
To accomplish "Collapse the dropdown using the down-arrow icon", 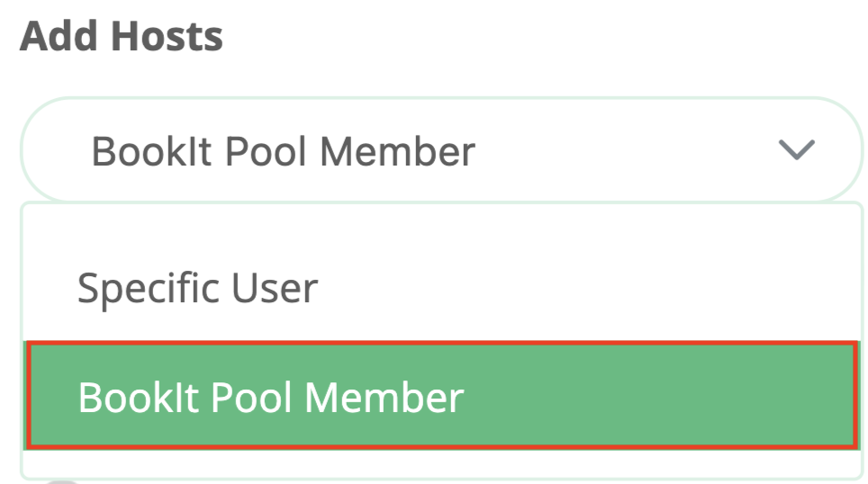I will coord(796,151).
